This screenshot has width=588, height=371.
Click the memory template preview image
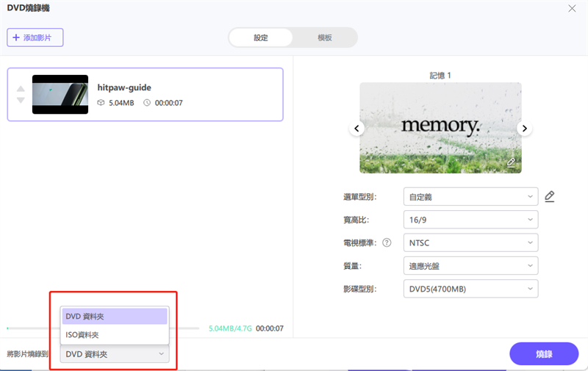coord(440,128)
